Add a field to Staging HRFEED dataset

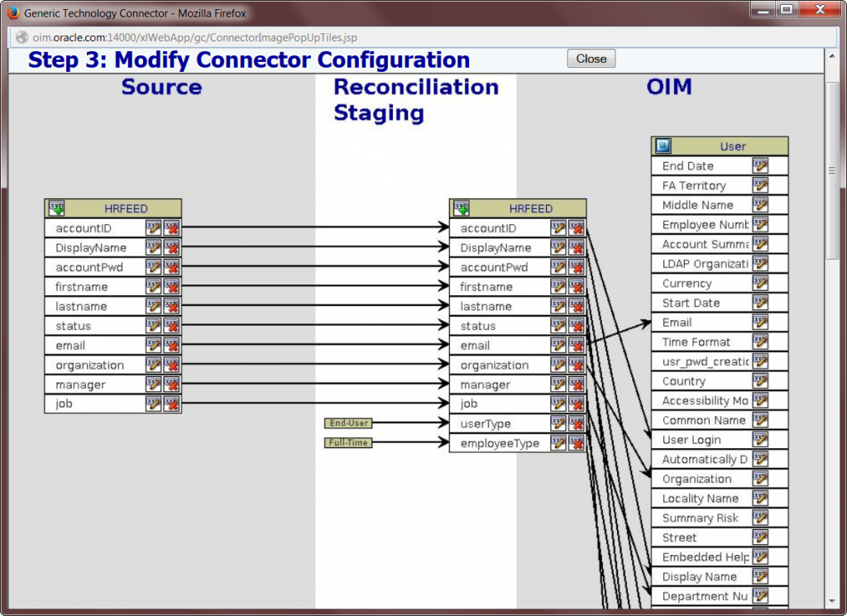point(461,208)
